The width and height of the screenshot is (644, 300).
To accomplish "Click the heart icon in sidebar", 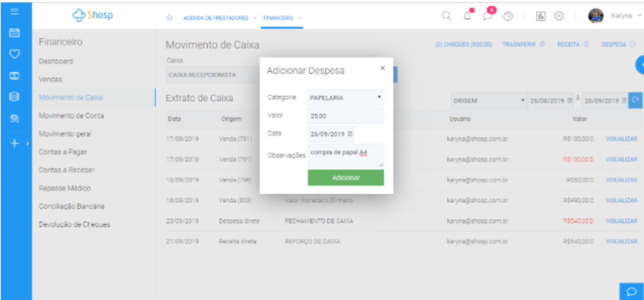I will [15, 54].
